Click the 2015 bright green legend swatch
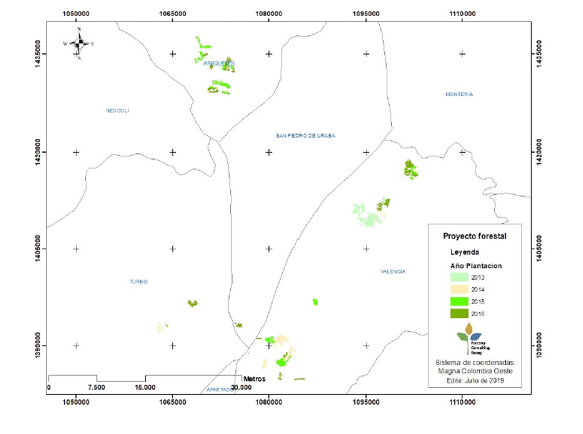The width and height of the screenshot is (583, 434). 459,301
